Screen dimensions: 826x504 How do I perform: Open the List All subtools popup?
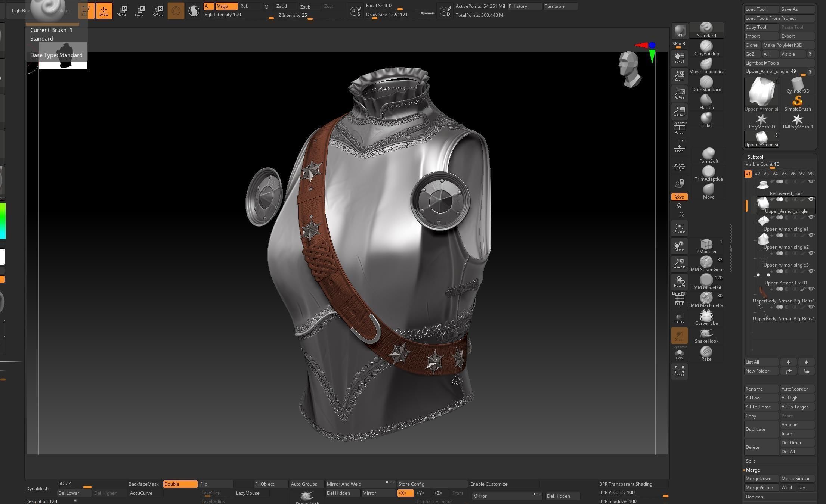[x=761, y=362]
